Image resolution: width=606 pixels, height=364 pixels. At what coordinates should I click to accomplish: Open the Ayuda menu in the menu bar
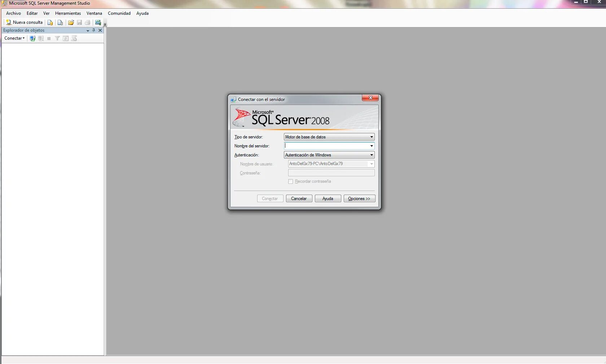coord(142,13)
